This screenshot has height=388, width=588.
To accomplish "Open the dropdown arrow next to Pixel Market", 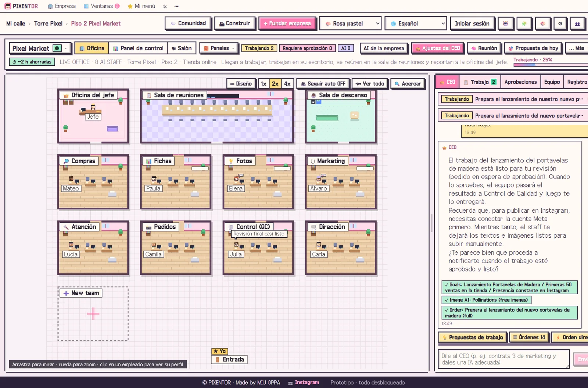I will (x=66, y=48).
